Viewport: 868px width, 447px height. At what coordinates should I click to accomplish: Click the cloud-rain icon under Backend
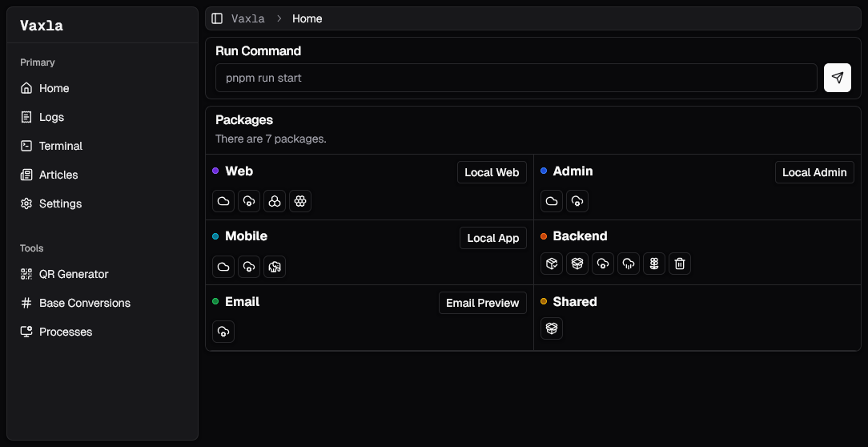coord(629,264)
